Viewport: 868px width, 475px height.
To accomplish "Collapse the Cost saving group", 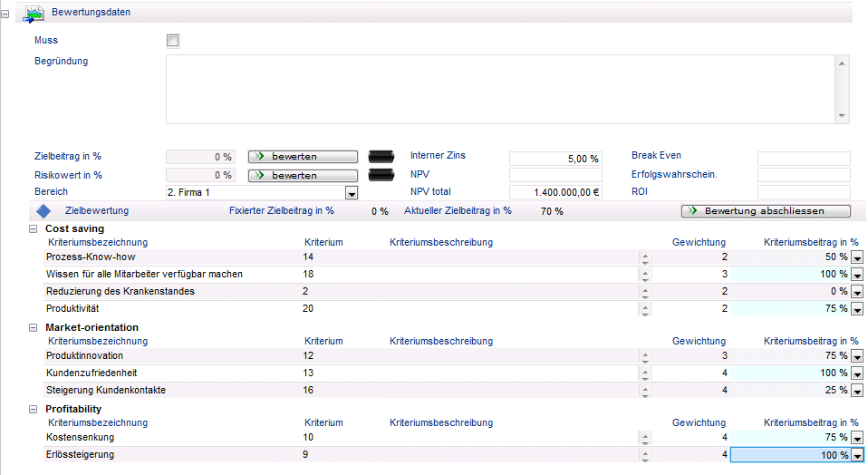I will (x=34, y=229).
